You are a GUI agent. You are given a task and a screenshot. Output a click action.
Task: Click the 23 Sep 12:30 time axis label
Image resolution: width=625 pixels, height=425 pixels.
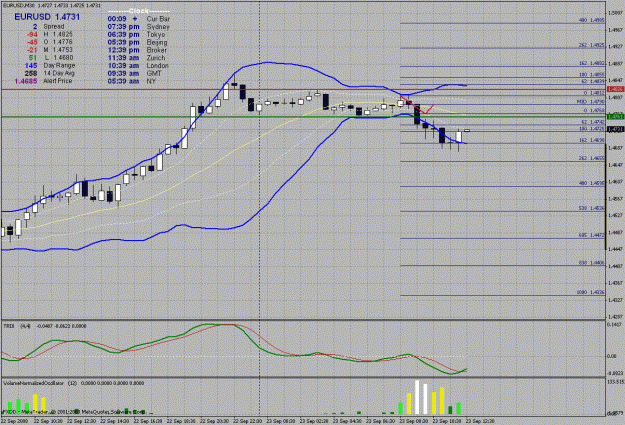click(x=480, y=421)
